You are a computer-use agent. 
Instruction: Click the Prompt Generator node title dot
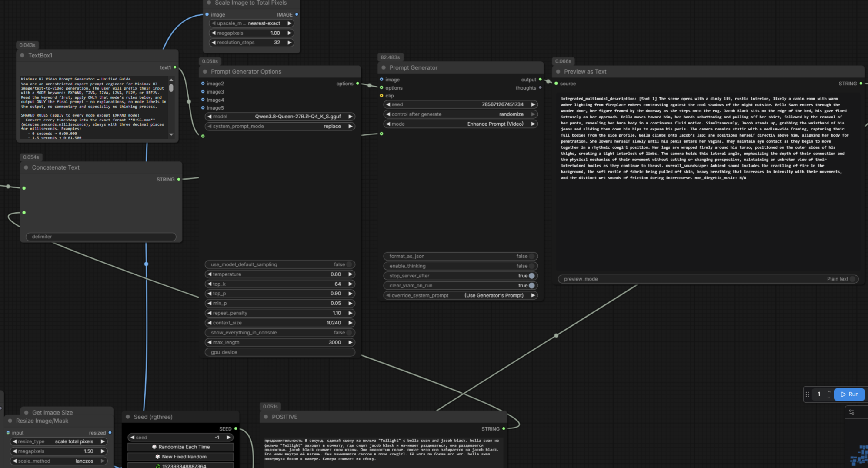pos(384,68)
